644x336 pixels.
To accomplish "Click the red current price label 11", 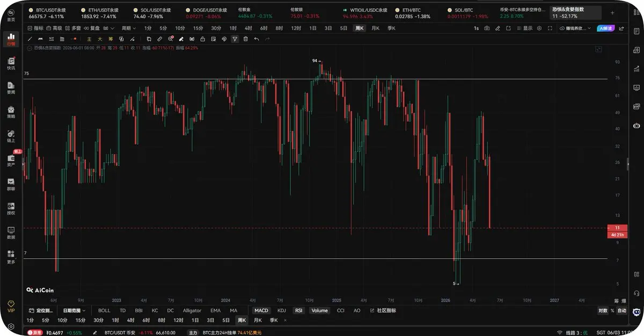I will 617,228.
